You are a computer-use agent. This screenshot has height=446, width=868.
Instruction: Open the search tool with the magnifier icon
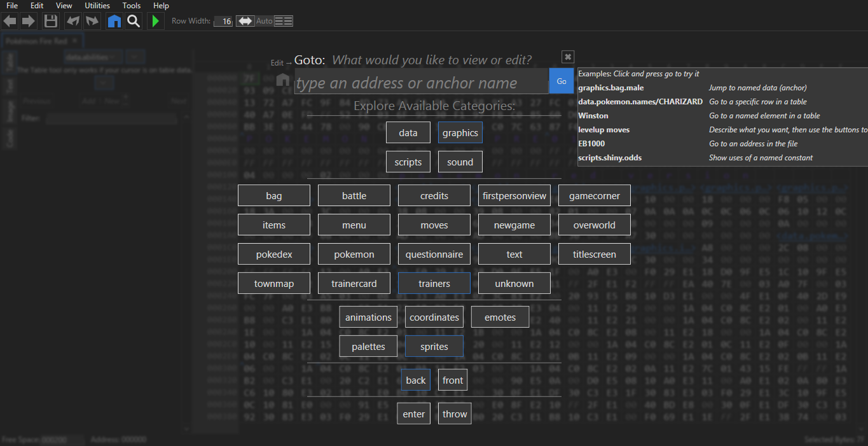click(134, 21)
